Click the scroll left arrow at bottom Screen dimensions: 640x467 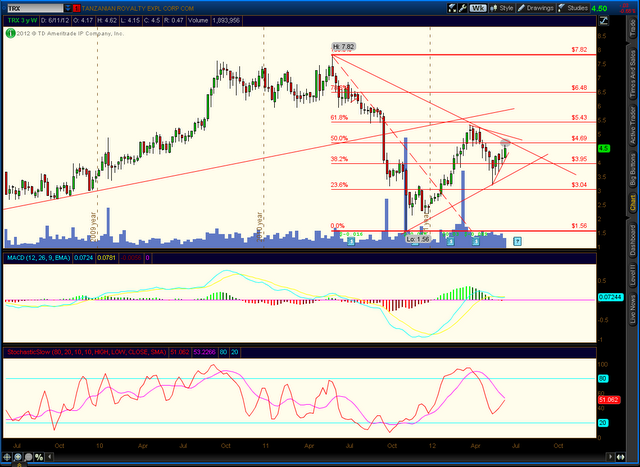click(49, 457)
